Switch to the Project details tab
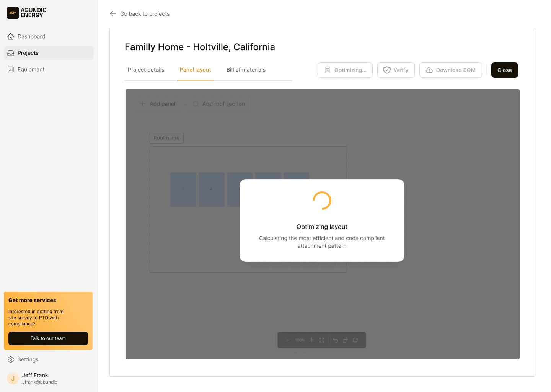 (x=146, y=70)
